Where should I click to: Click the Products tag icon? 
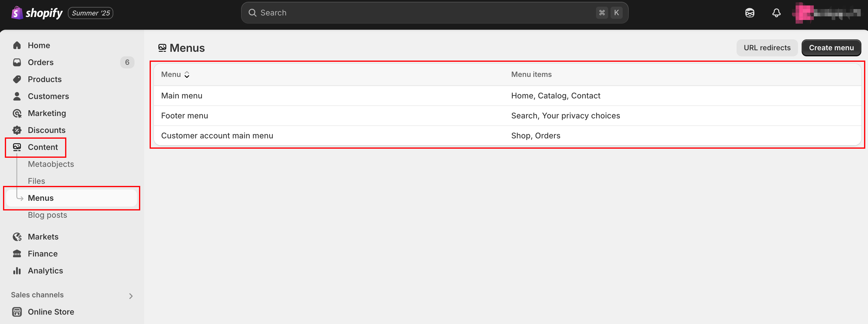(17, 79)
